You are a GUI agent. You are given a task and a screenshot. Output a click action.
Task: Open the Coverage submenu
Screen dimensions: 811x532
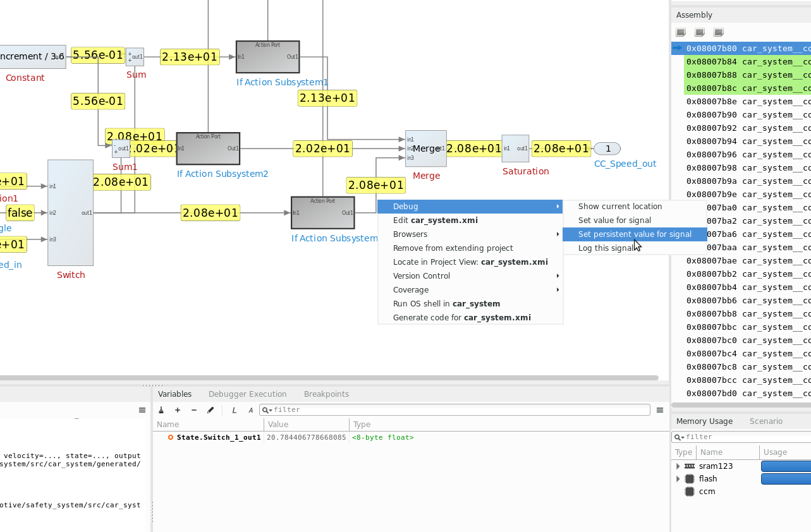pos(470,290)
